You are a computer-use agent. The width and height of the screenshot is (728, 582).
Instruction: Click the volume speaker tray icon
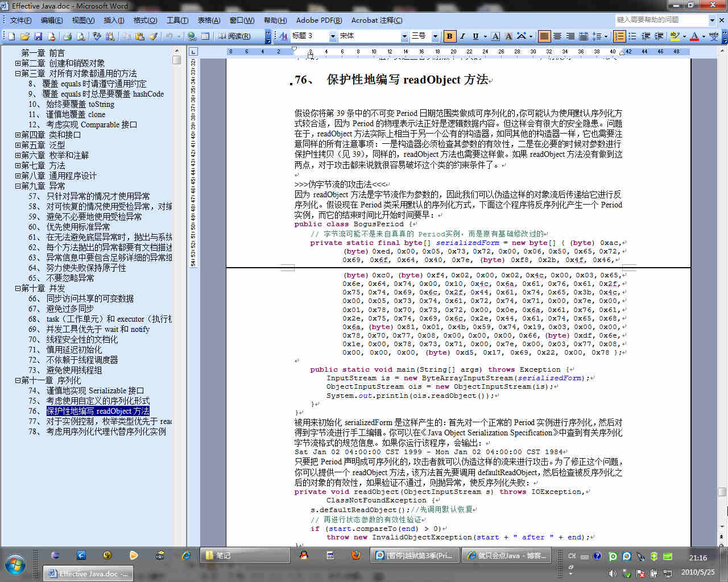tap(613, 573)
